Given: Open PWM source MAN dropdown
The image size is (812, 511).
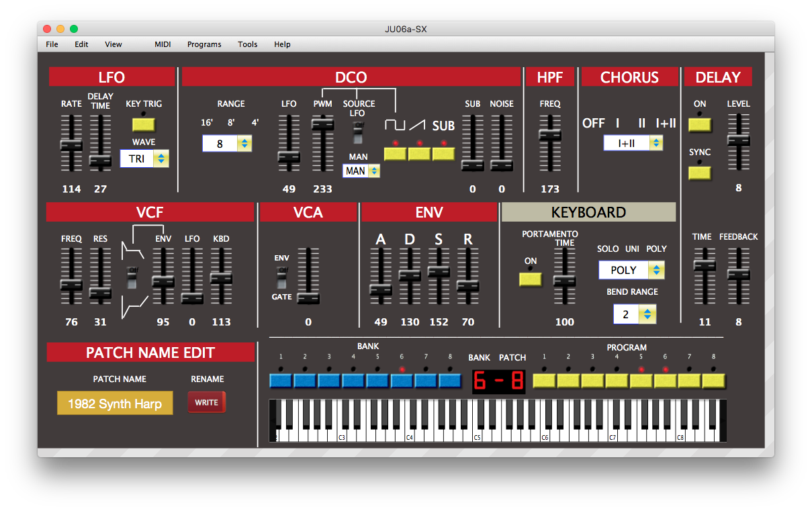Looking at the screenshot, I should (x=361, y=171).
